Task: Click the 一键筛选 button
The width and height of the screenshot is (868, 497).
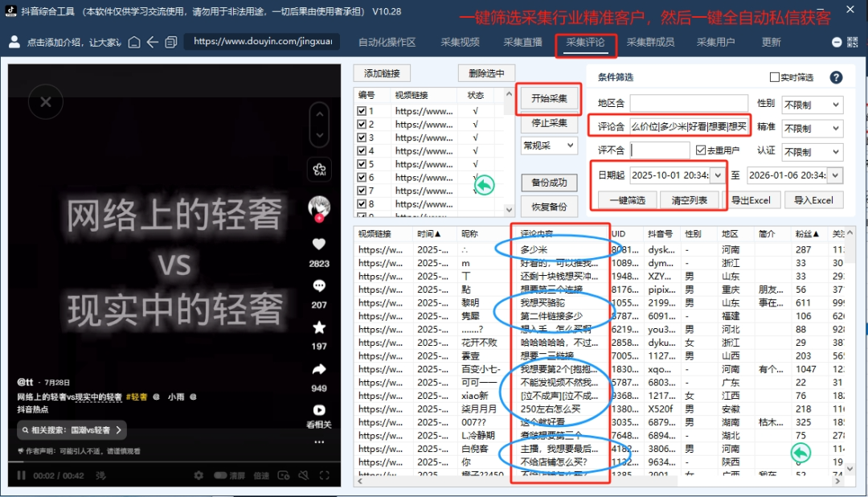Action: tap(628, 200)
